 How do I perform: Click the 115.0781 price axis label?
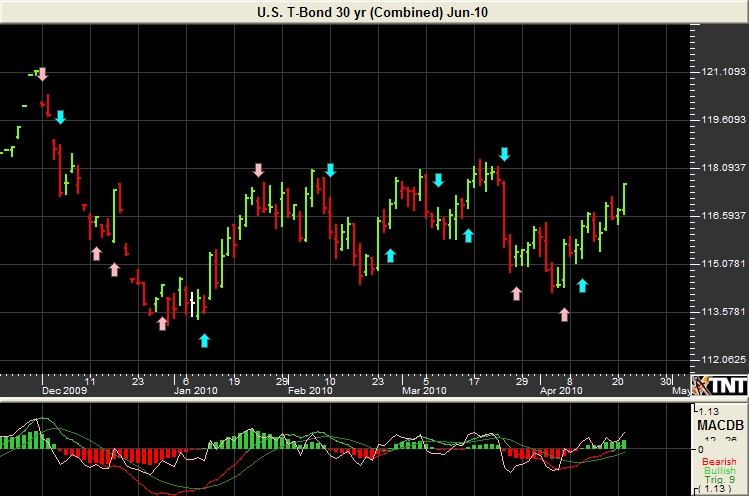pos(723,264)
